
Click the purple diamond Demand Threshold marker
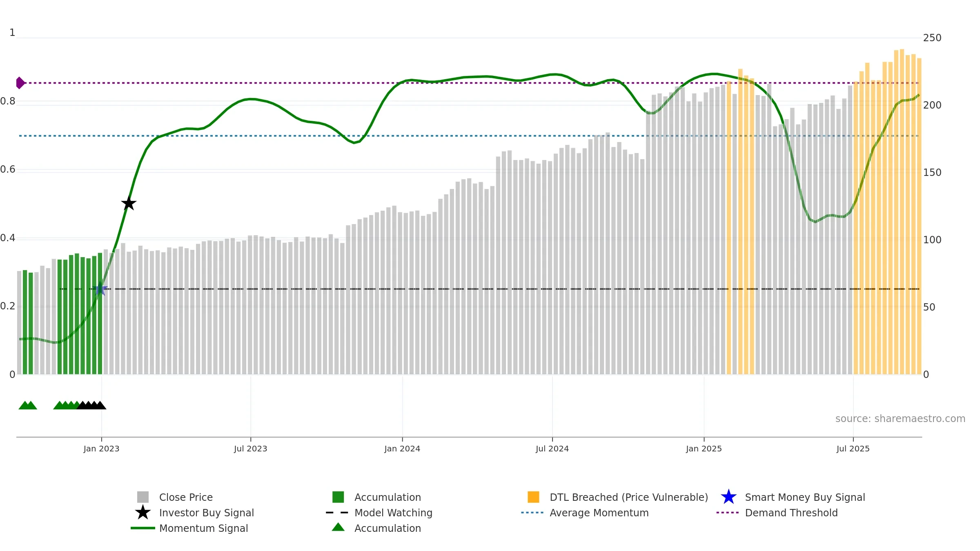click(x=20, y=83)
